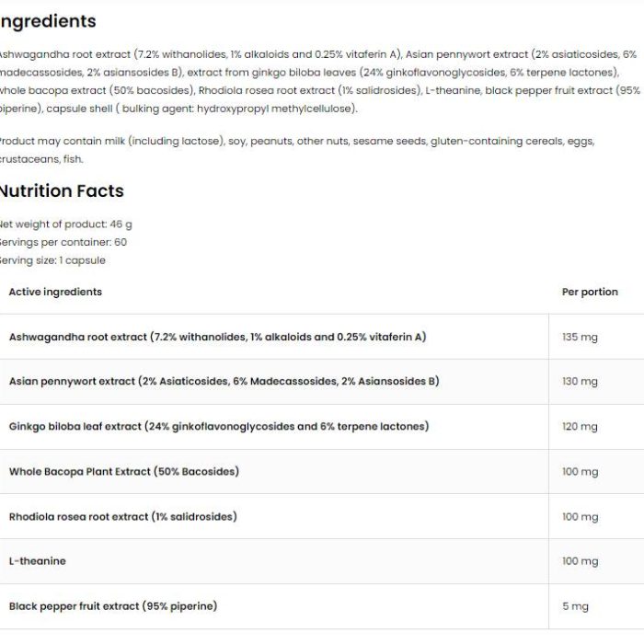Click the 120 mg value cell
This screenshot has height=644, width=644.
click(x=580, y=427)
